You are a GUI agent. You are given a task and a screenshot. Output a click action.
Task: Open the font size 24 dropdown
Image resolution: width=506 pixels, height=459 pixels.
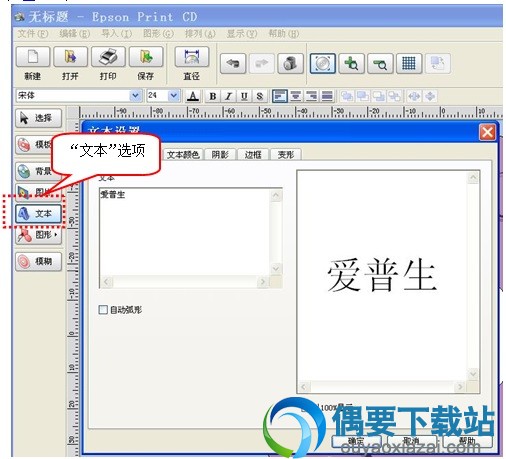173,96
